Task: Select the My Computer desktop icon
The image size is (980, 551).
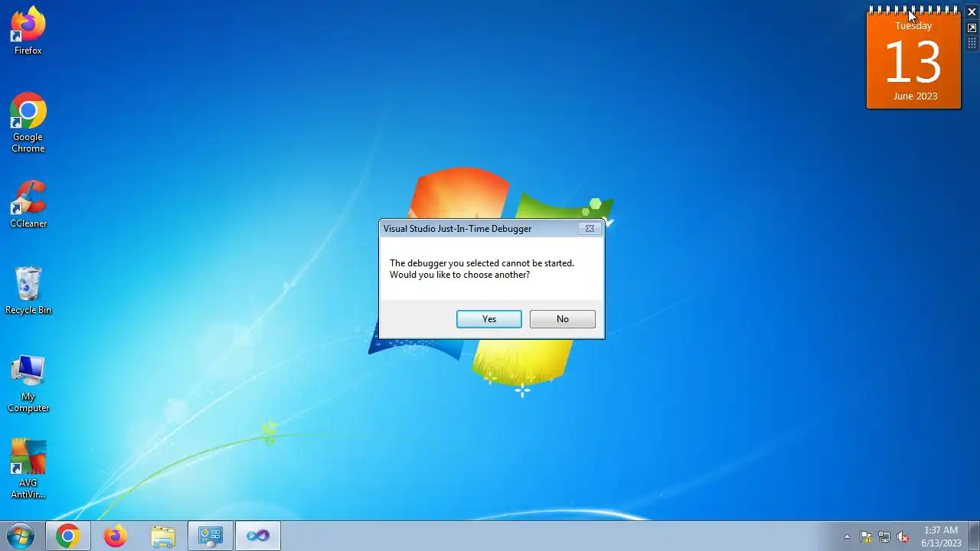Action: (x=28, y=383)
